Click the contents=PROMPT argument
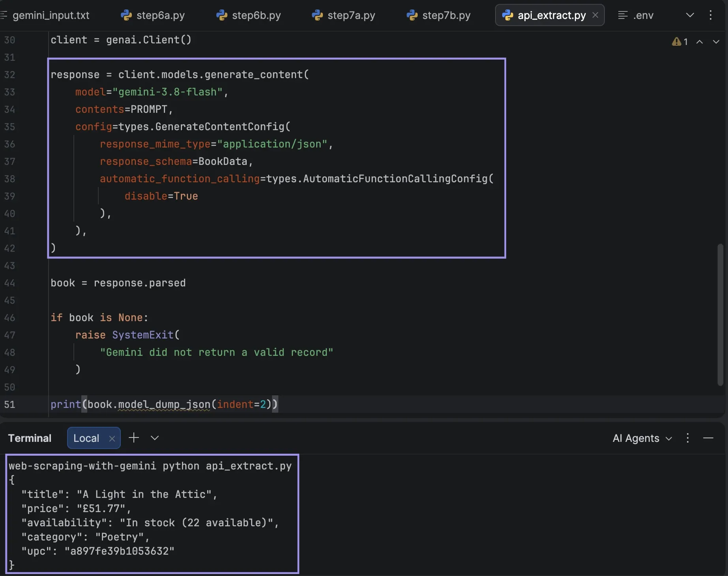Image resolution: width=728 pixels, height=576 pixels. point(124,109)
